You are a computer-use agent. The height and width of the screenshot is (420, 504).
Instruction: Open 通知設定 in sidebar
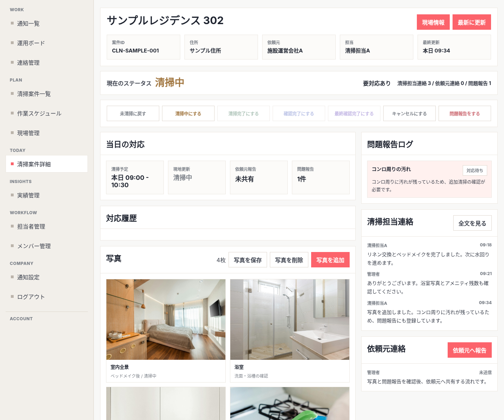click(47, 277)
